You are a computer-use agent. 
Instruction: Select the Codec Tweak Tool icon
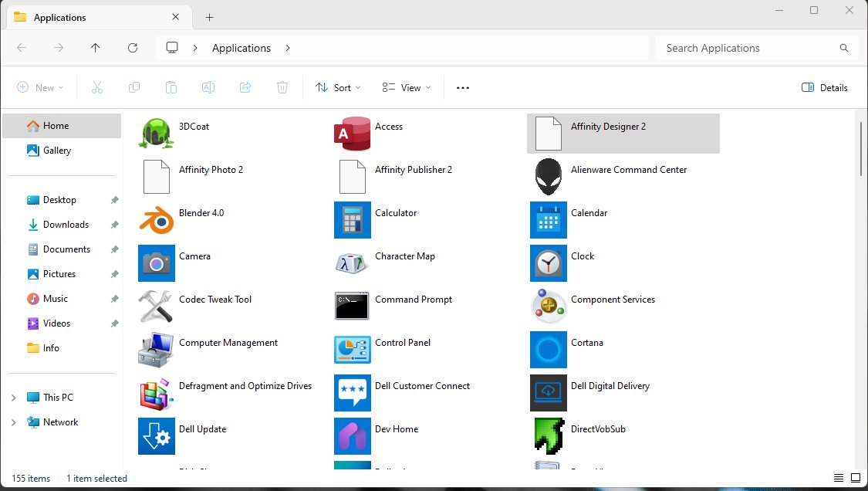pyautogui.click(x=156, y=306)
